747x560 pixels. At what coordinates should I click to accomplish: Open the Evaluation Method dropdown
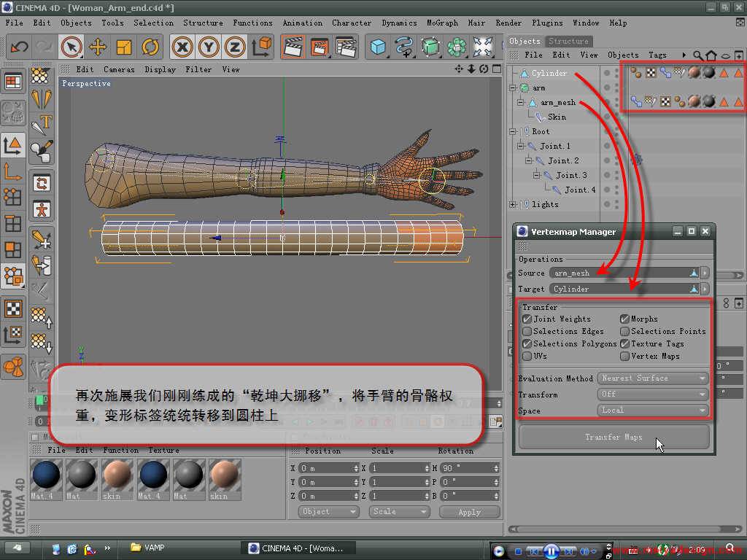point(653,378)
